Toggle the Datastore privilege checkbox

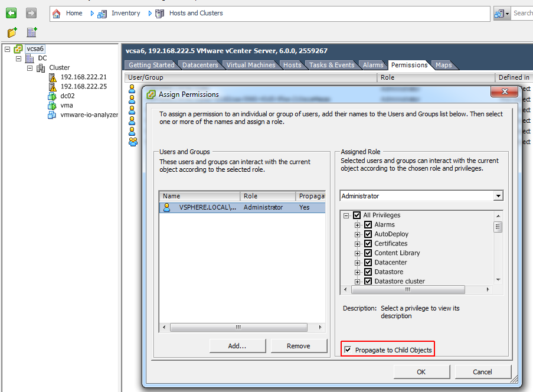click(368, 272)
